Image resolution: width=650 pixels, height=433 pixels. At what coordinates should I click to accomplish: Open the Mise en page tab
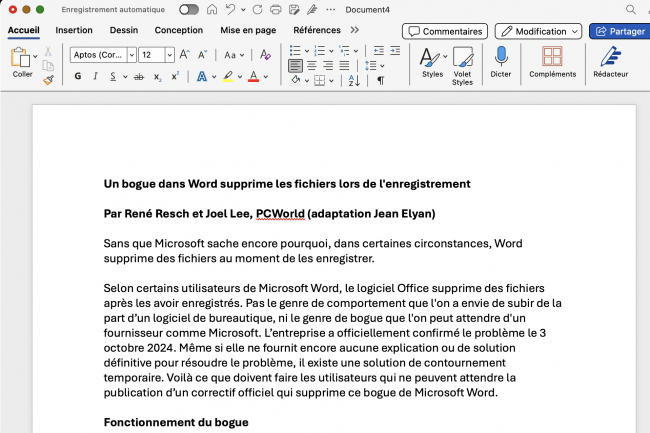pos(248,30)
